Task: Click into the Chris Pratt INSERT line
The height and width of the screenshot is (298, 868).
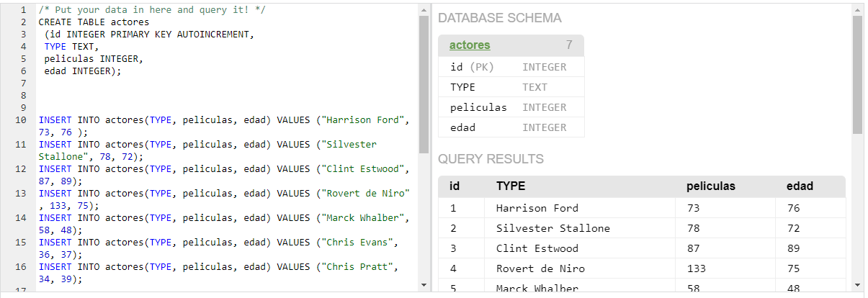Action: pos(216,267)
